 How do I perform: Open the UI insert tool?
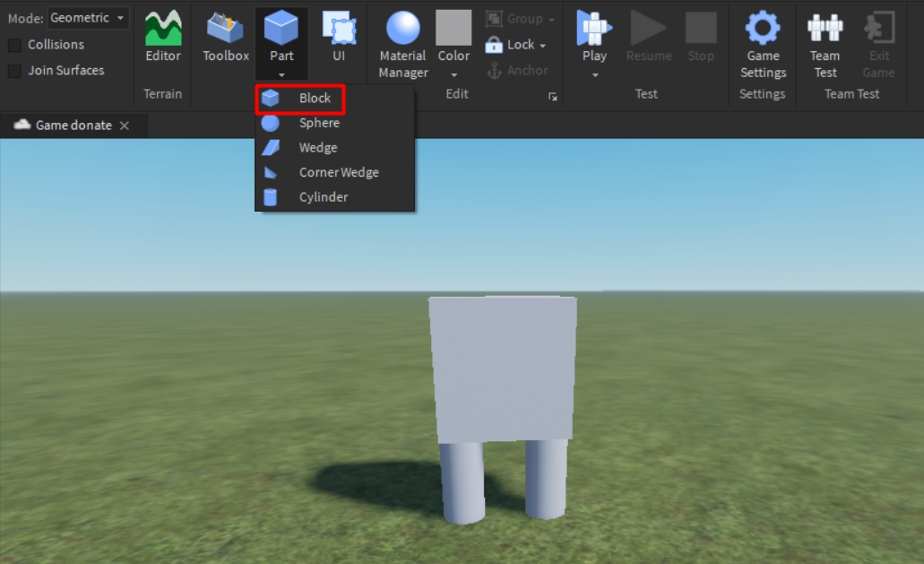coord(339,37)
